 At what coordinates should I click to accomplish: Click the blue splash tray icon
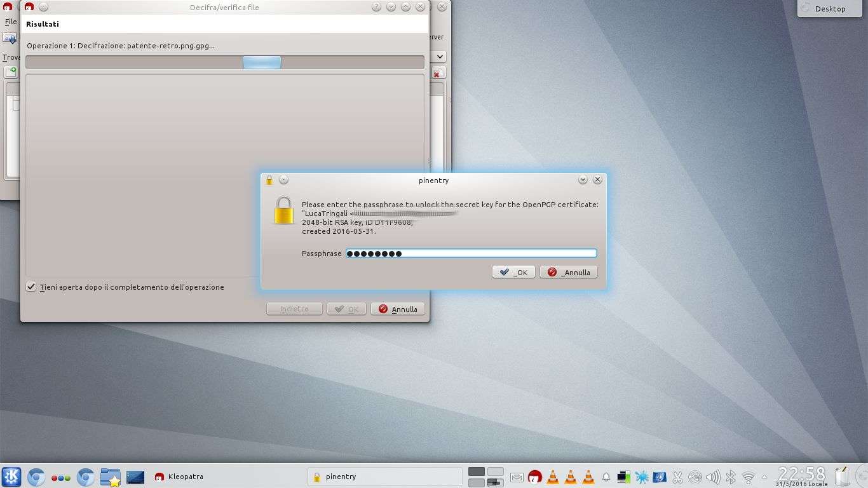tap(642, 477)
